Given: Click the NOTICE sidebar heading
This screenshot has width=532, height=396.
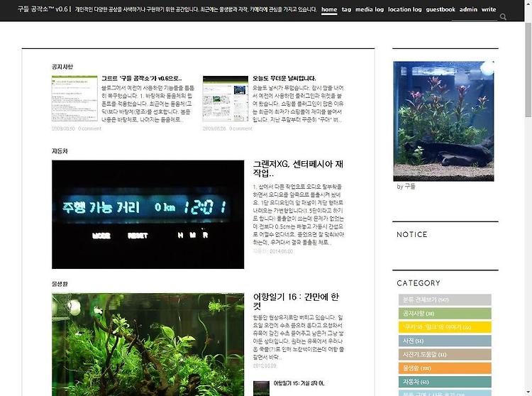Looking at the screenshot, I should tap(412, 234).
